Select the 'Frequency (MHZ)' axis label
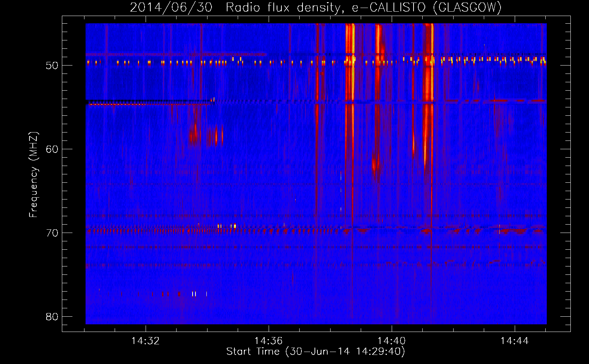The height and width of the screenshot is (364, 589). [x=33, y=175]
